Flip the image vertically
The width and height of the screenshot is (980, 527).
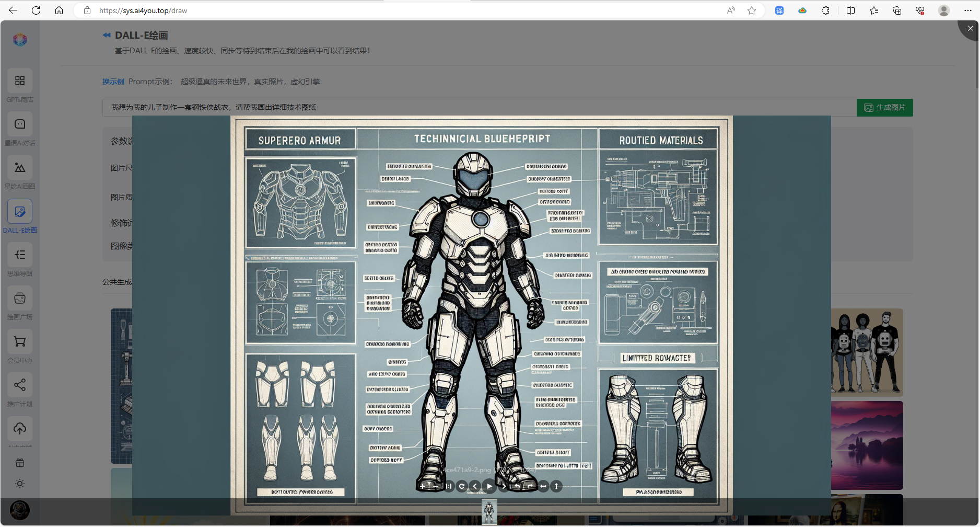tap(556, 486)
